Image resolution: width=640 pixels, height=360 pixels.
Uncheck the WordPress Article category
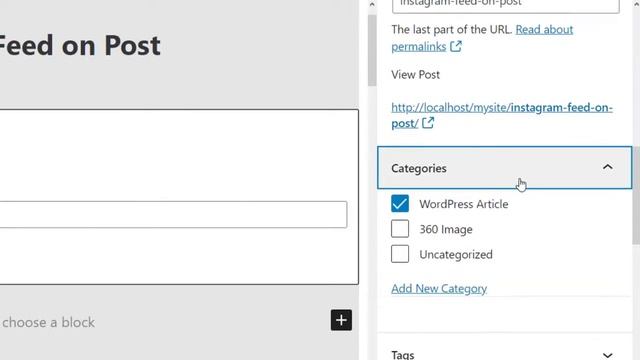click(x=400, y=204)
